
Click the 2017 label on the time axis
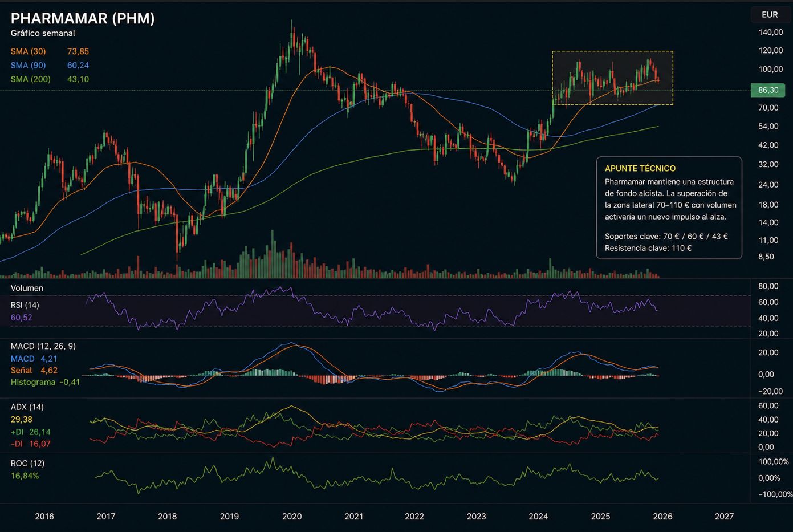pyautogui.click(x=106, y=517)
